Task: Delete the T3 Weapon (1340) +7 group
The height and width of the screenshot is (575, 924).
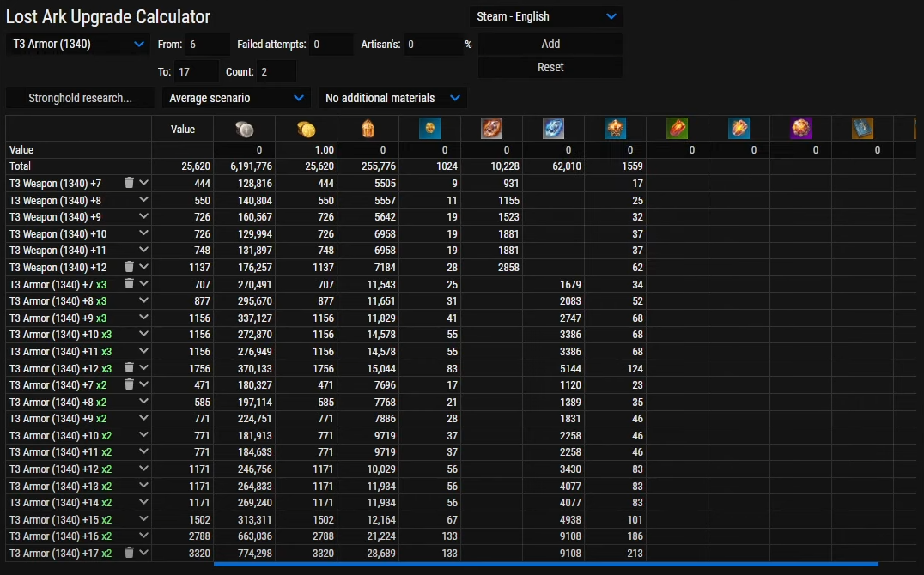Action: tap(129, 183)
